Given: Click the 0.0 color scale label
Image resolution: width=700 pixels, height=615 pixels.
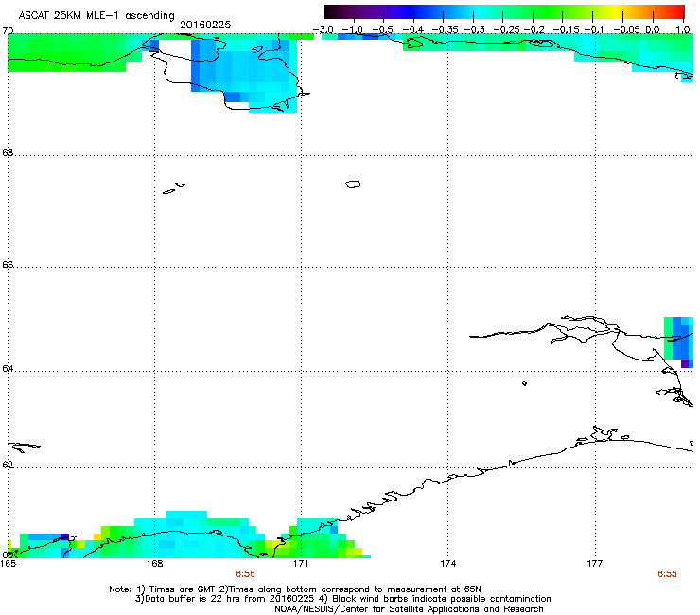Looking at the screenshot, I should pyautogui.click(x=653, y=30).
